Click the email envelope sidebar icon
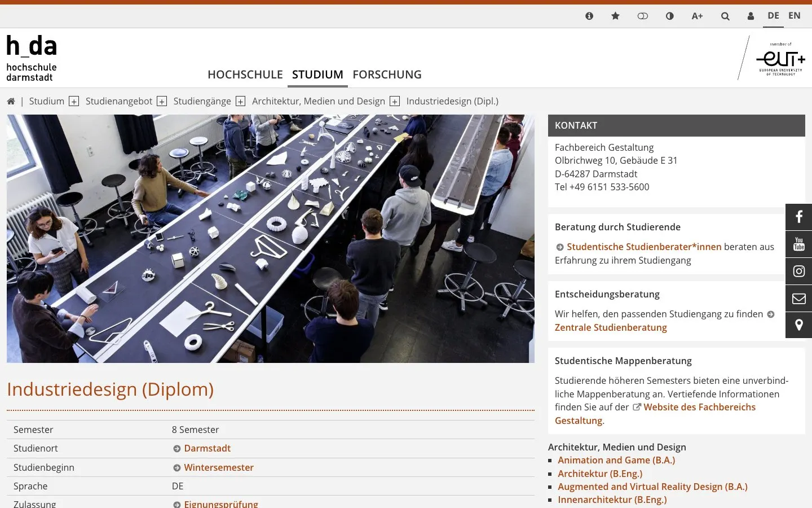 pyautogui.click(x=798, y=298)
